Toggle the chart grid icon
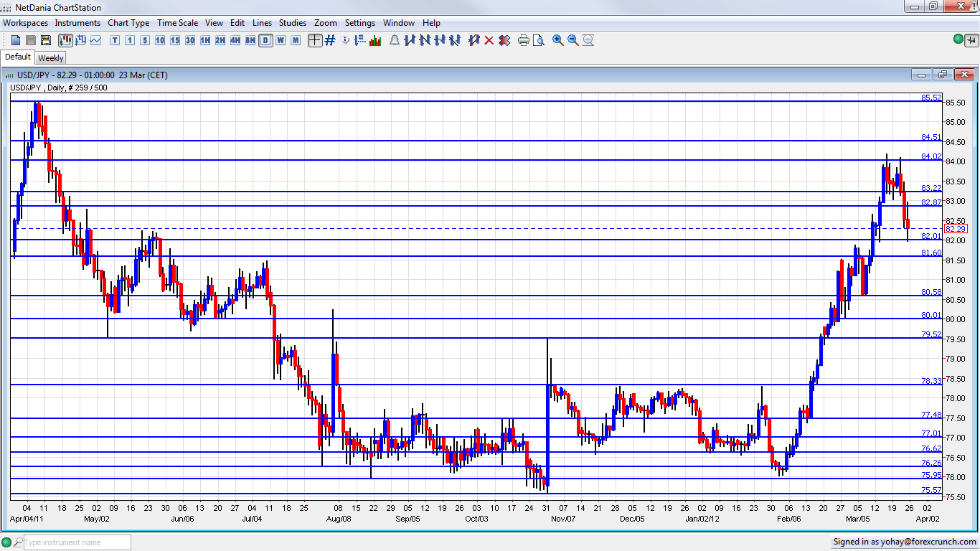 tap(328, 41)
